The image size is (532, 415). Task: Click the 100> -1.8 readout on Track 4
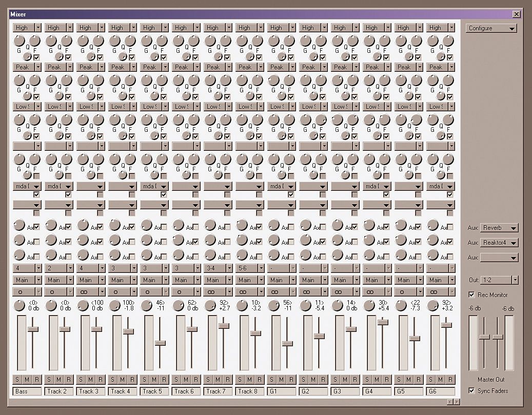coord(128,305)
